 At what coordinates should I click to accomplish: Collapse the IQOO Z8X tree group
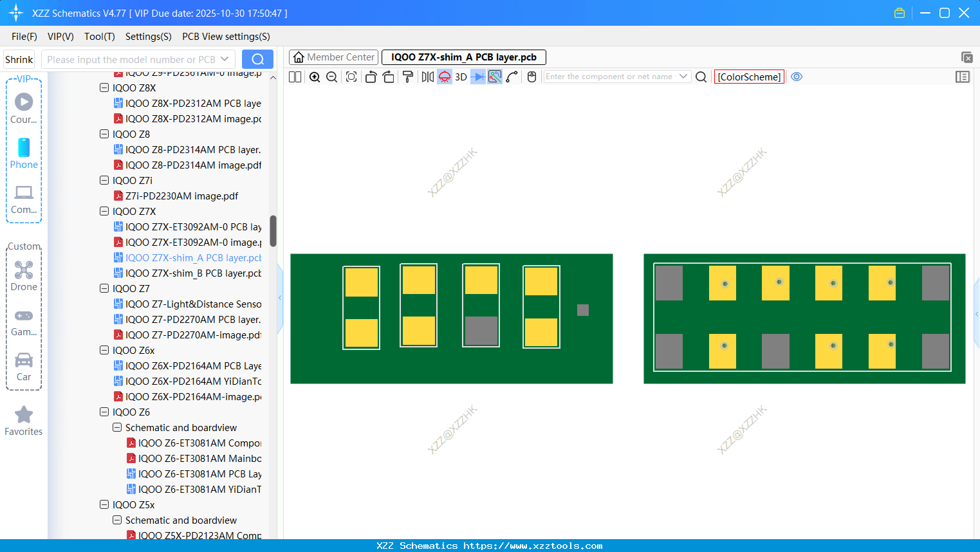[104, 87]
